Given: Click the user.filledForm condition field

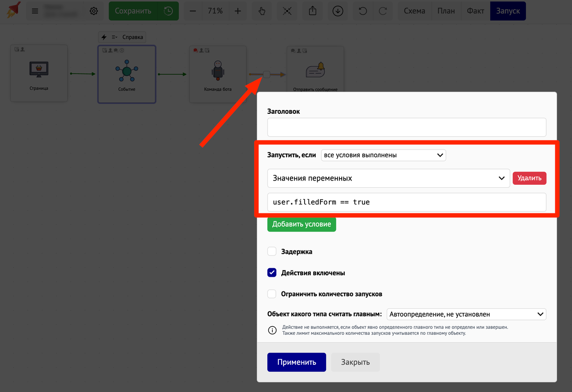Looking at the screenshot, I should (407, 202).
